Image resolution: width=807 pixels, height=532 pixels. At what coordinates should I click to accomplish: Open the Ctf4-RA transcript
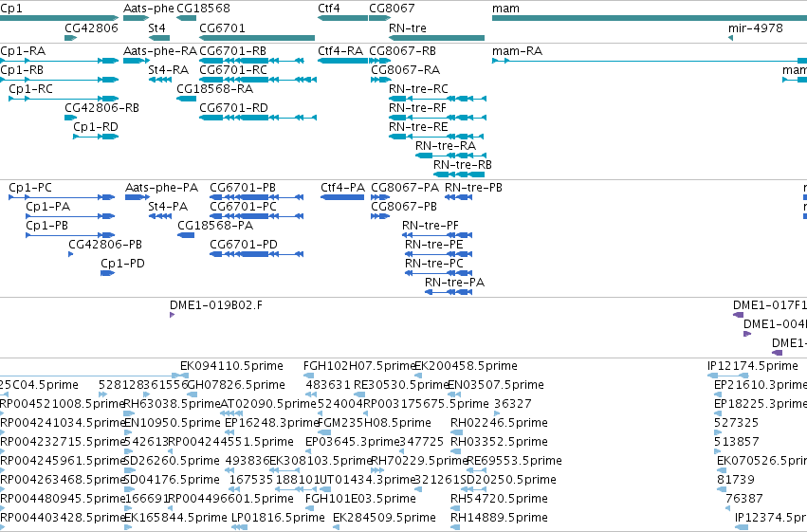[342, 61]
